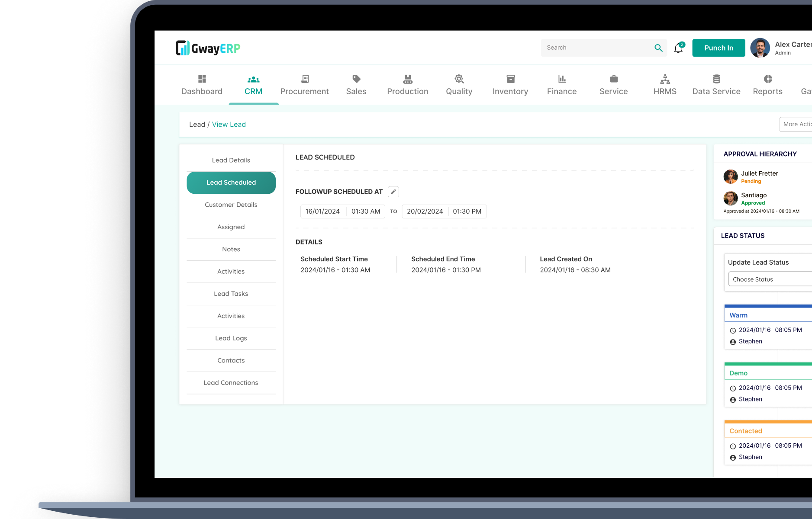Expand the More Actions dropdown
This screenshot has height=519, width=812.
click(796, 124)
